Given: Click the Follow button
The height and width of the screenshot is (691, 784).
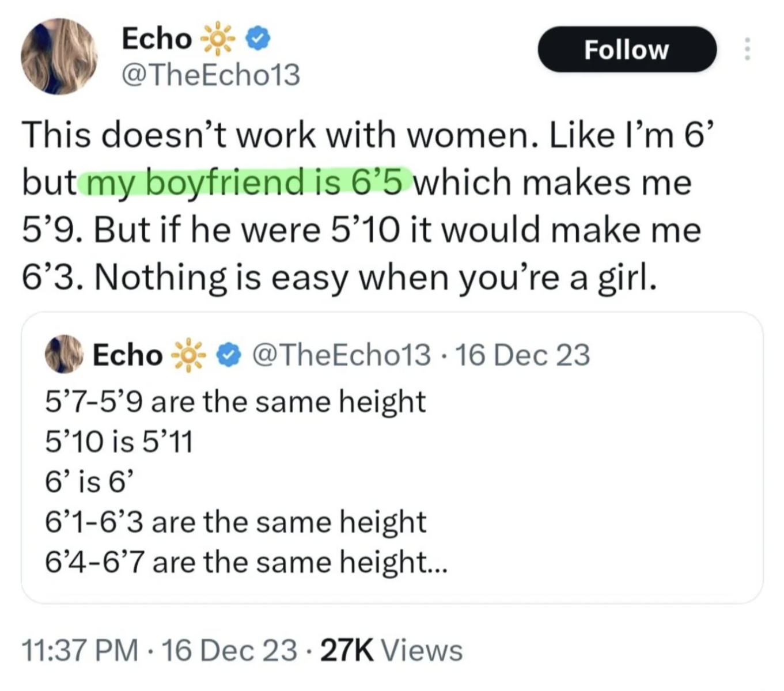Looking at the screenshot, I should (627, 50).
